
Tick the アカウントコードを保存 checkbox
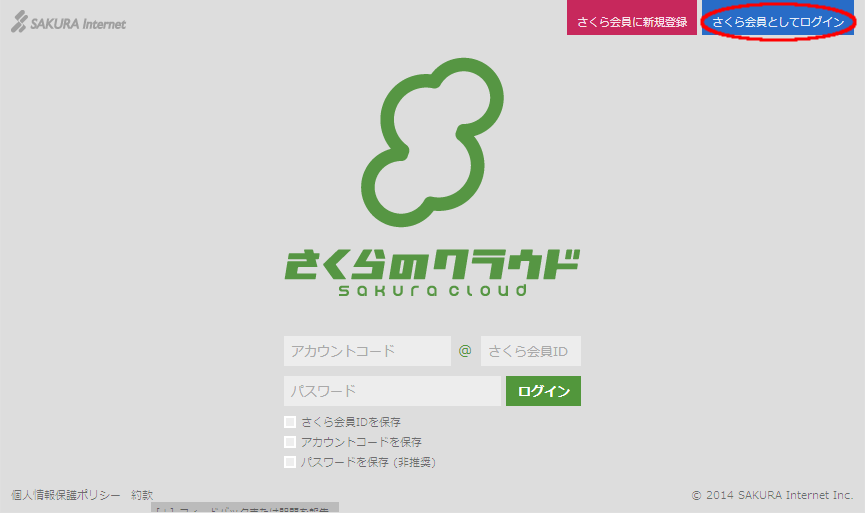click(290, 442)
